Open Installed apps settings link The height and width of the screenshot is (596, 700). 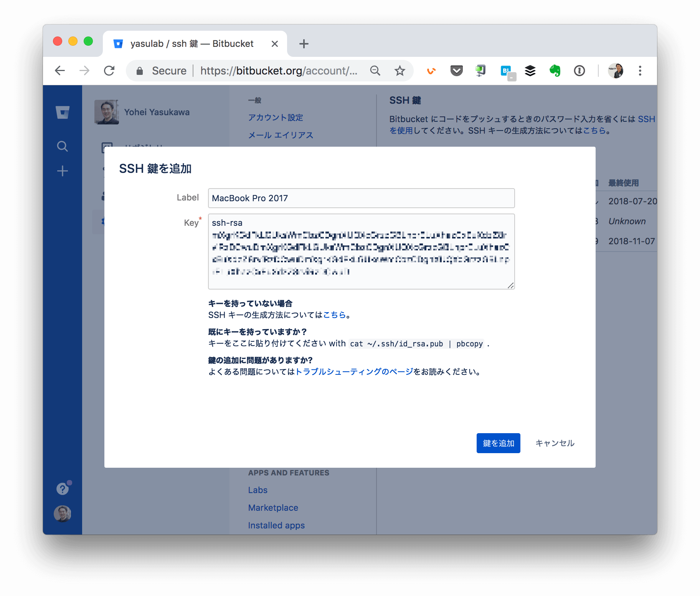276,525
